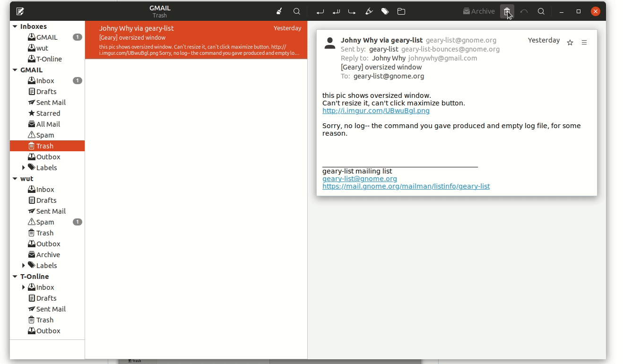Image resolution: width=623 pixels, height=364 pixels.
Task: Collapse the T-Online account group
Action: [x=15, y=277]
